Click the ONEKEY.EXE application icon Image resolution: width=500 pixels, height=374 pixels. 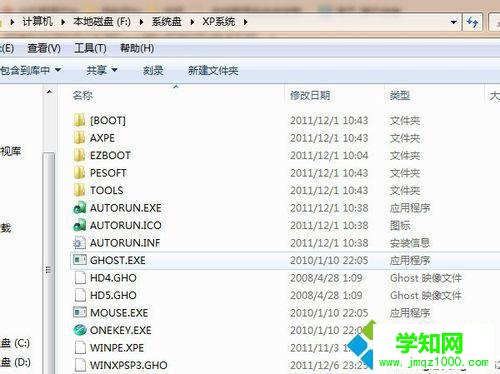pos(80,330)
